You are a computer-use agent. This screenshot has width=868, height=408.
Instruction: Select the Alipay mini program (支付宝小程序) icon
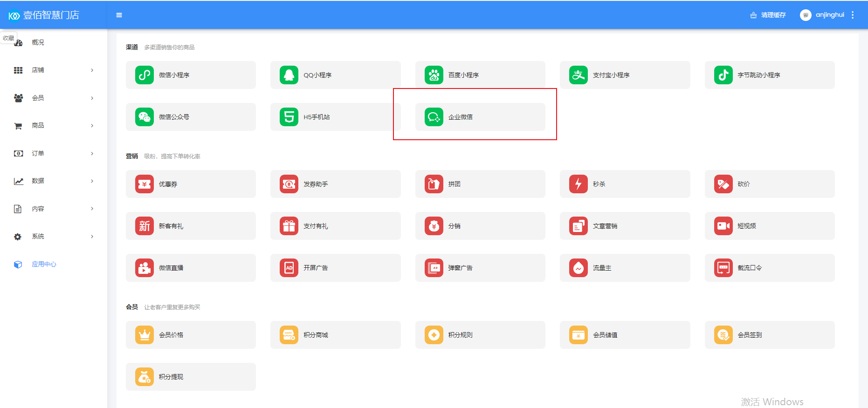pos(579,75)
